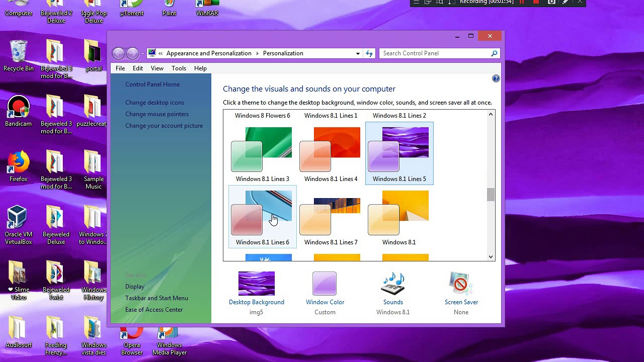Screen dimensions: 644x362
Task: Open Windows 7 to Windo.. folder
Action: tap(93, 225)
